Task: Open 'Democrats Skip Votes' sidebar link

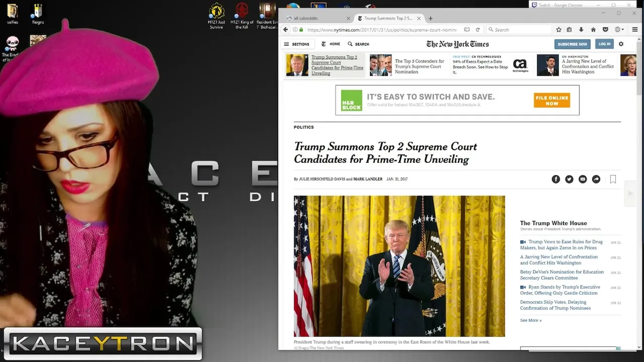Action: pos(555,305)
